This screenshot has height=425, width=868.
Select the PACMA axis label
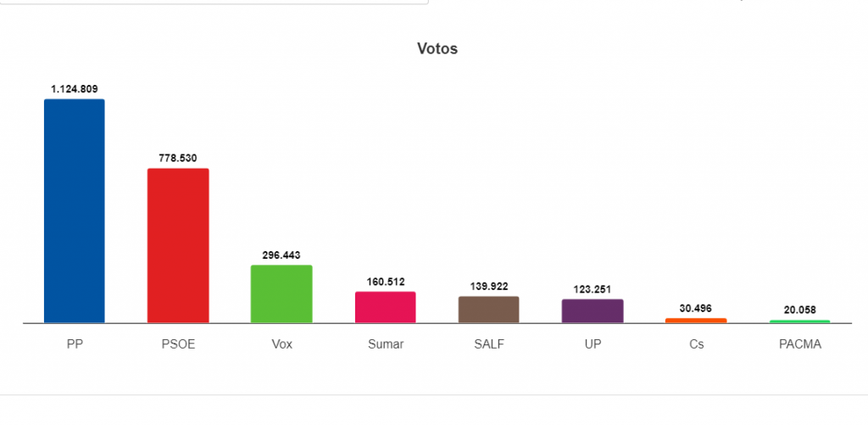point(799,344)
